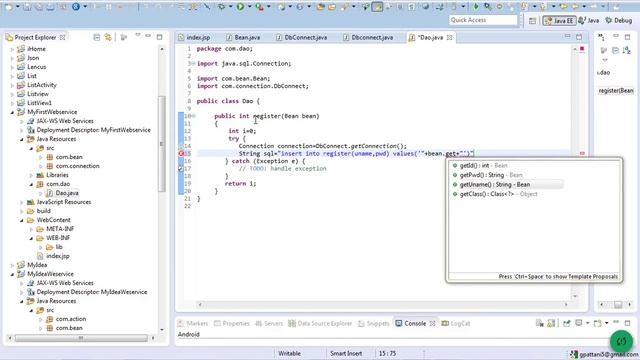Click Smart Insert in status bar
The width and height of the screenshot is (640, 360).
(x=346, y=353)
